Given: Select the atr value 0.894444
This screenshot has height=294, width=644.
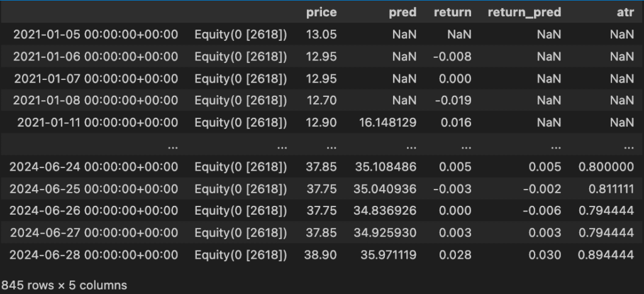Looking at the screenshot, I should 605,255.
